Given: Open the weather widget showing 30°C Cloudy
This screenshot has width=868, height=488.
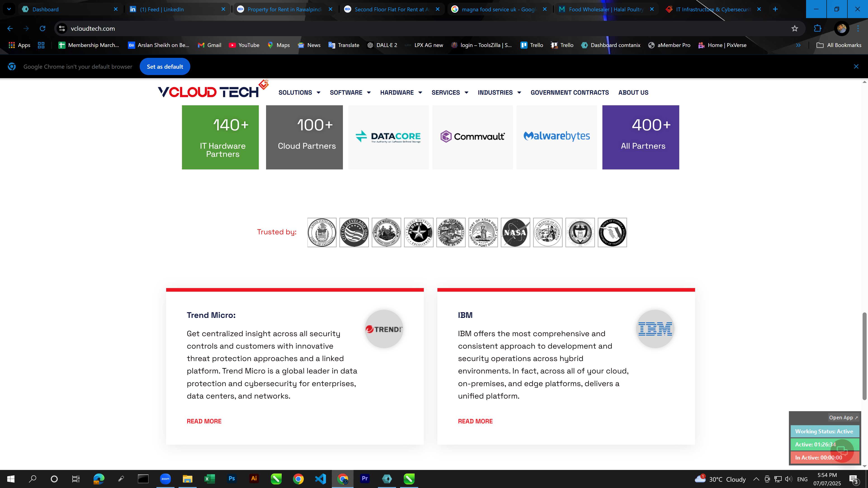Looking at the screenshot, I should click(720, 479).
